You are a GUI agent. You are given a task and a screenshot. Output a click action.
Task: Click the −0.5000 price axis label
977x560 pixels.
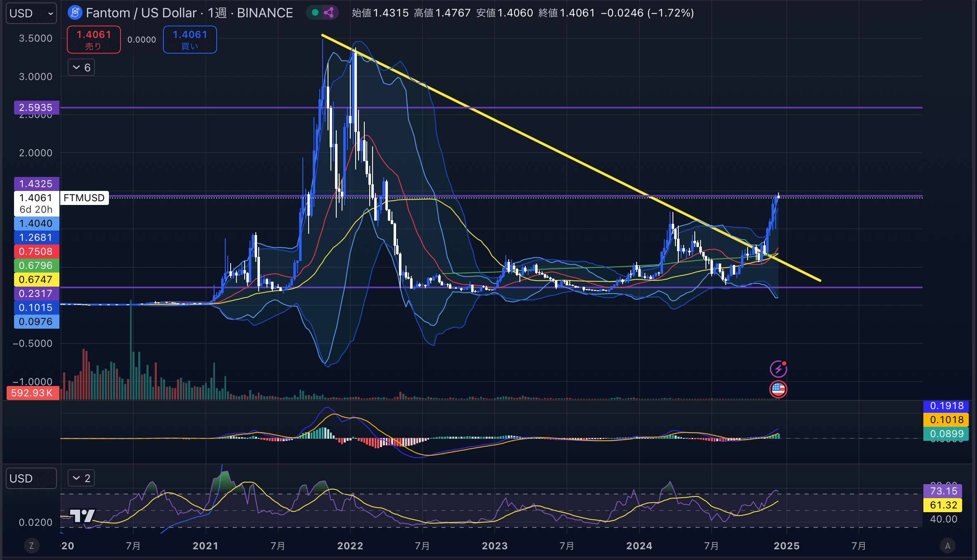33,344
